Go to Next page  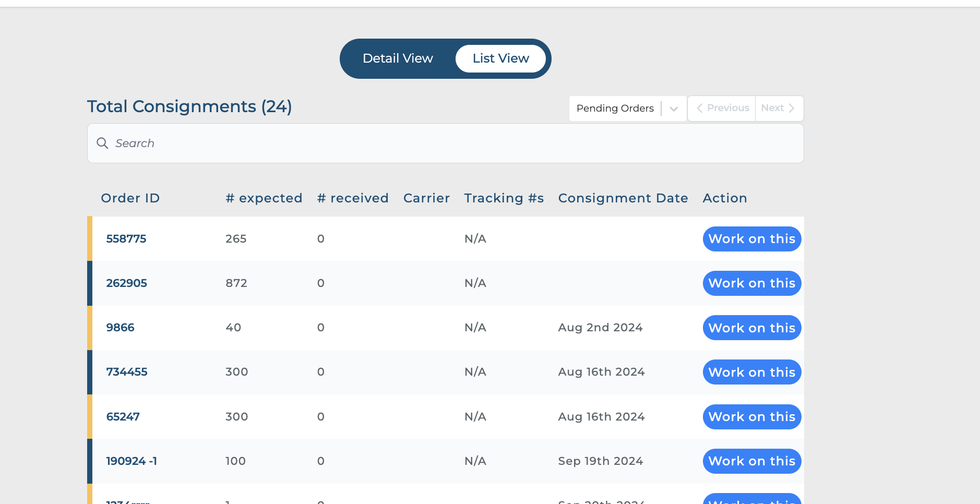coord(778,108)
